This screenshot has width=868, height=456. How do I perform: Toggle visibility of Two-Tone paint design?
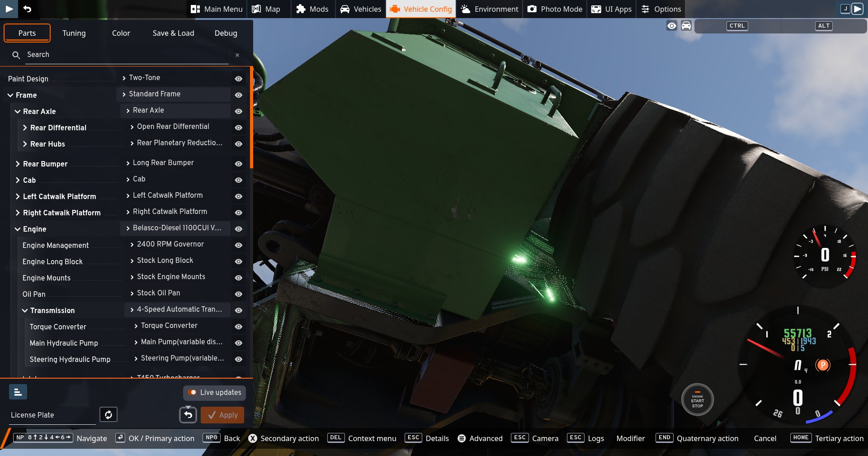tap(239, 79)
